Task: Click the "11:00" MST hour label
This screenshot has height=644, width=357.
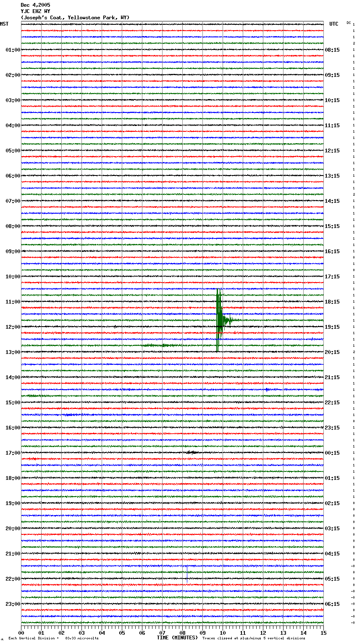Action: (13, 302)
